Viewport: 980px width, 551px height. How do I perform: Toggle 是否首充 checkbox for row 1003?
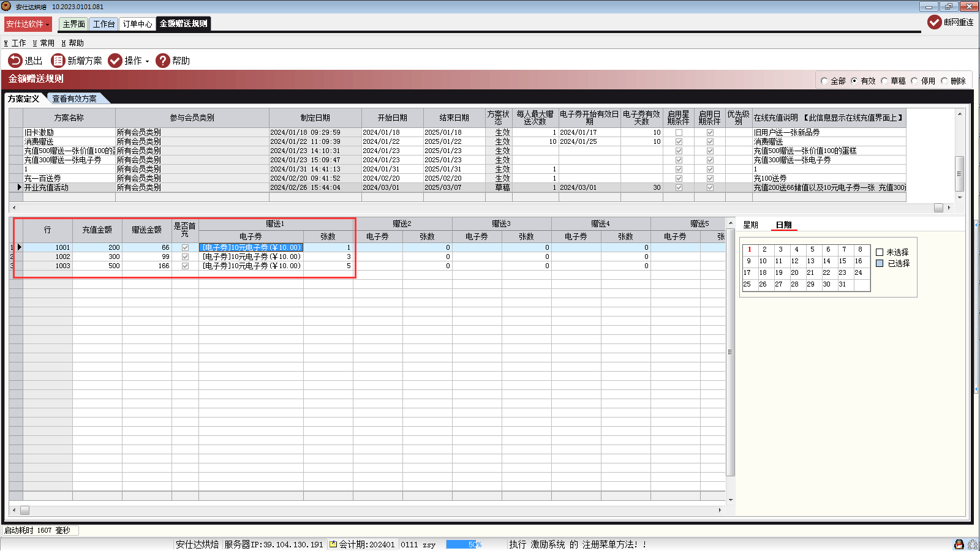(x=185, y=266)
